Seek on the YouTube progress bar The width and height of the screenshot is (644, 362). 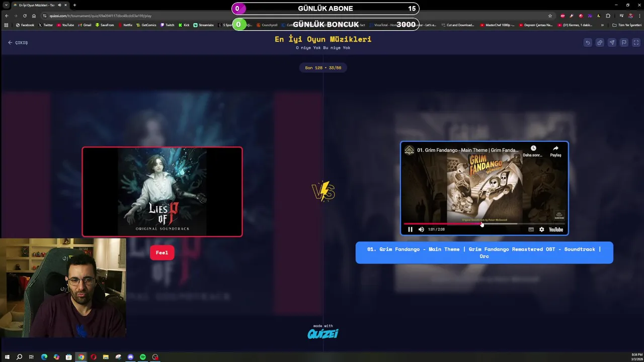[485, 223]
